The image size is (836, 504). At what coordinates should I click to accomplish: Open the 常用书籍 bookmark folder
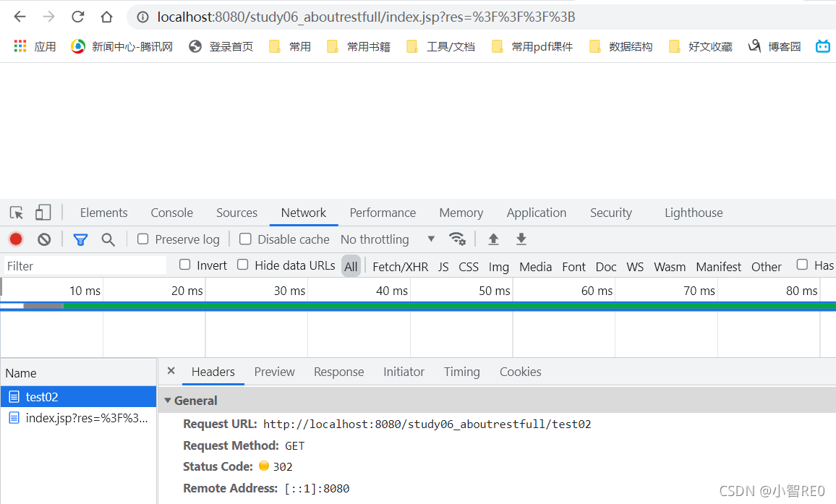click(x=359, y=46)
